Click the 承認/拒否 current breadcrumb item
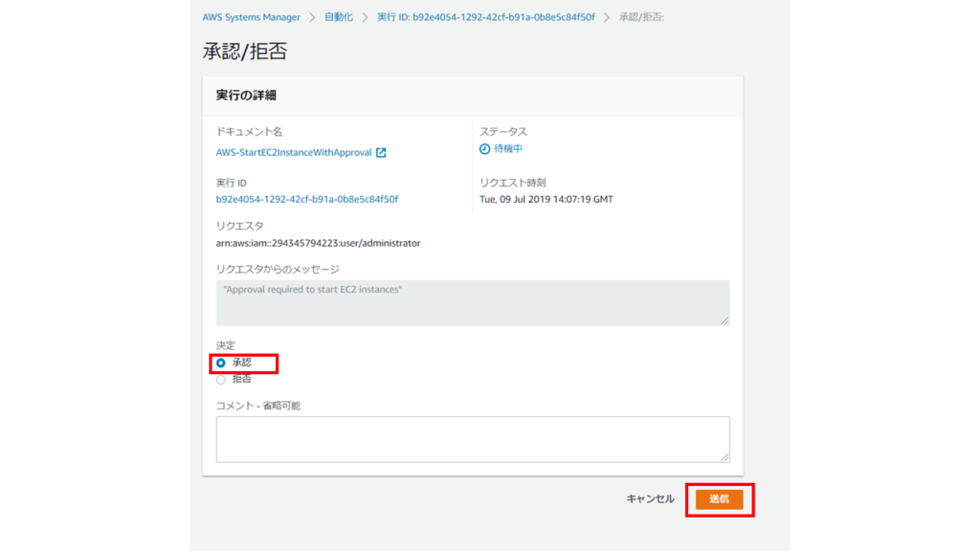The width and height of the screenshot is (980, 551). [x=641, y=17]
